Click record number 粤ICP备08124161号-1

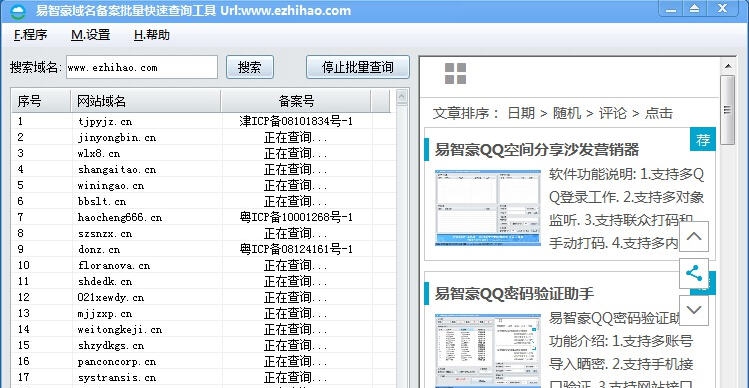click(x=296, y=249)
